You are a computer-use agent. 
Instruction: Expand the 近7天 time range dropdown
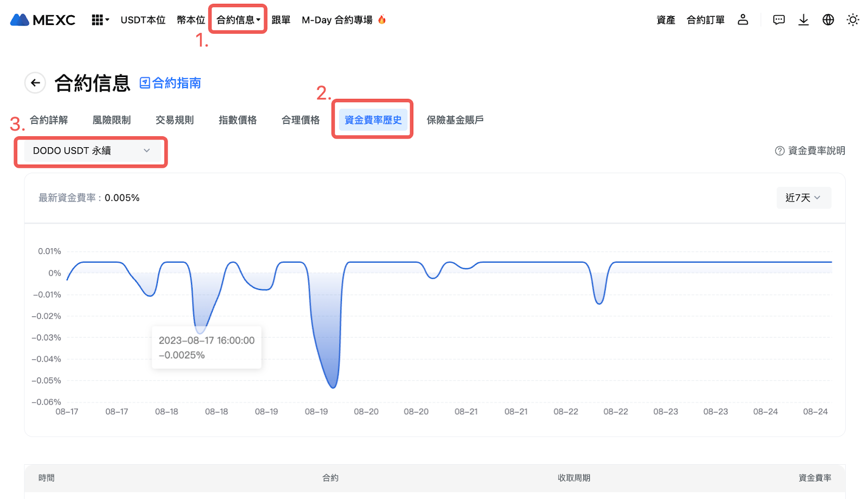(803, 198)
